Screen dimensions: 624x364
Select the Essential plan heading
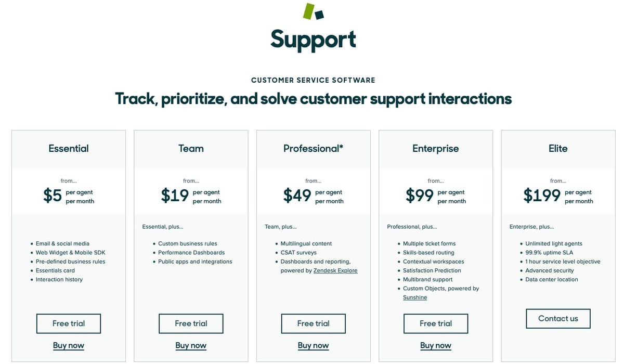click(x=68, y=148)
